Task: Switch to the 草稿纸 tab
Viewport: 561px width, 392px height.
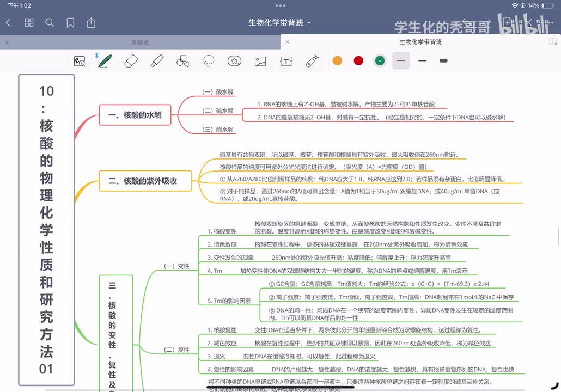Action: [140, 42]
